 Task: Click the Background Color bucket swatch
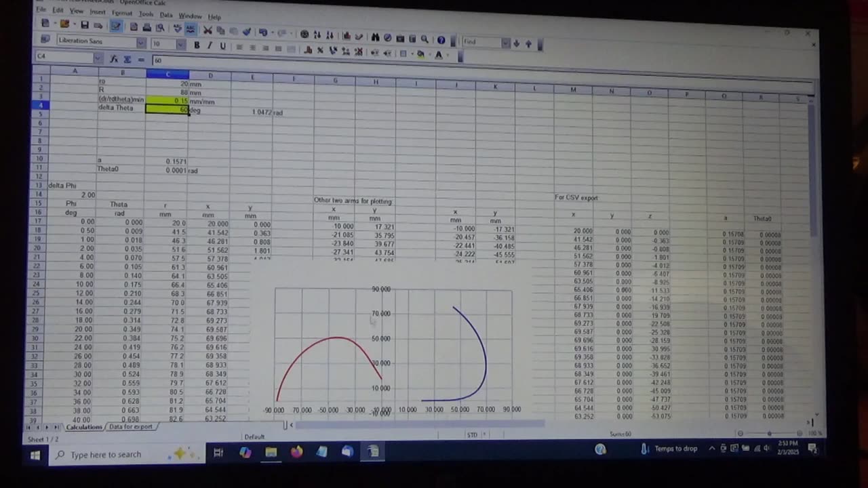[420, 54]
